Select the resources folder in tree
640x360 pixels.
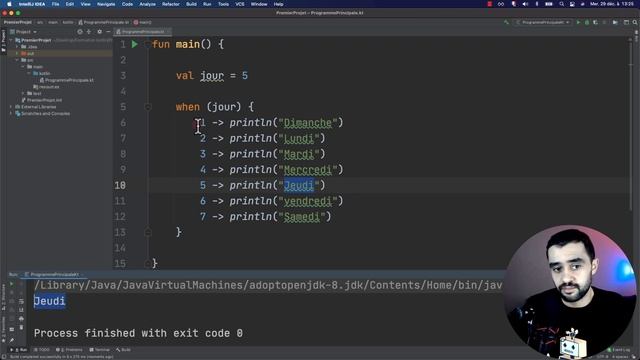tap(46, 87)
